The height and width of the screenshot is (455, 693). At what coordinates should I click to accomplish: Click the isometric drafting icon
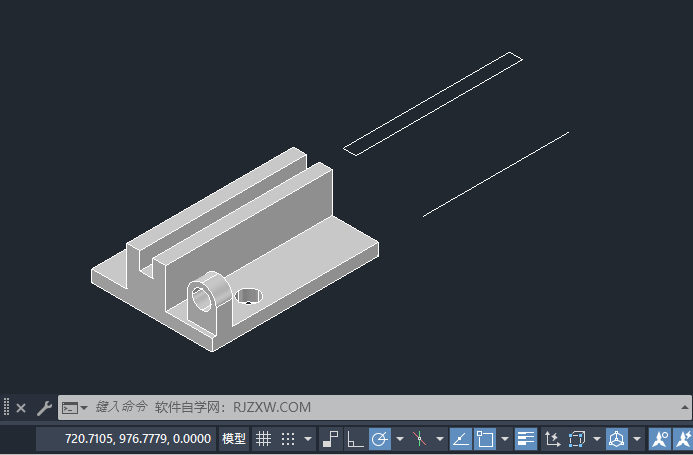419,439
